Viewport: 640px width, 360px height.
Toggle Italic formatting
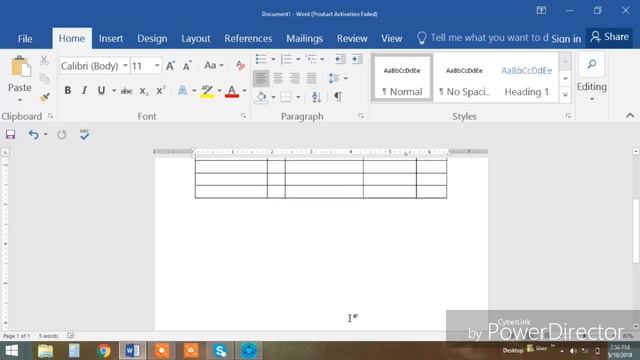click(x=84, y=91)
